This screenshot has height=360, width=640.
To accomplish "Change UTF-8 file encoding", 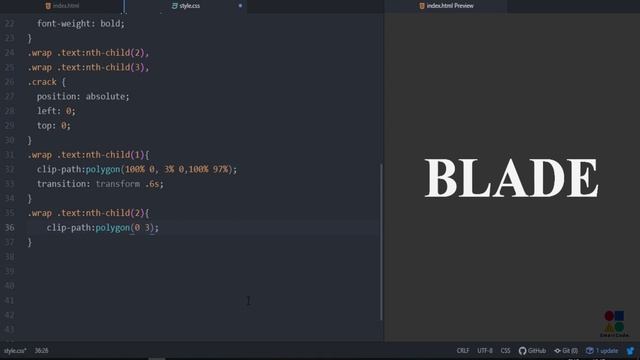I will tap(484, 351).
